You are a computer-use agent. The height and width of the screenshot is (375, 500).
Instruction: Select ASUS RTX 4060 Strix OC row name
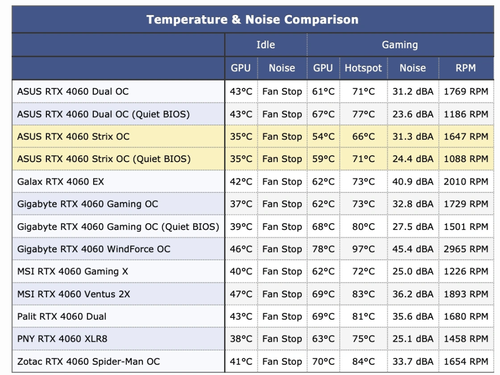pos(73,137)
